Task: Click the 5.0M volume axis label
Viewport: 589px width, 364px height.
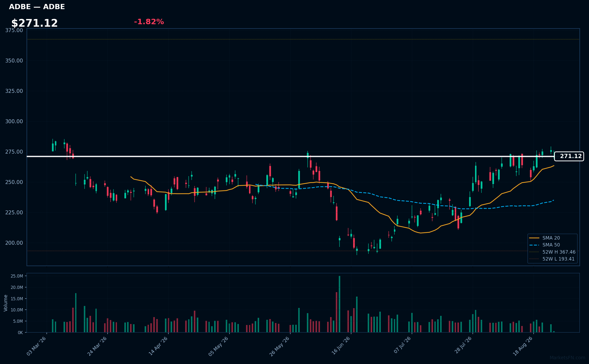Action: click(x=18, y=321)
